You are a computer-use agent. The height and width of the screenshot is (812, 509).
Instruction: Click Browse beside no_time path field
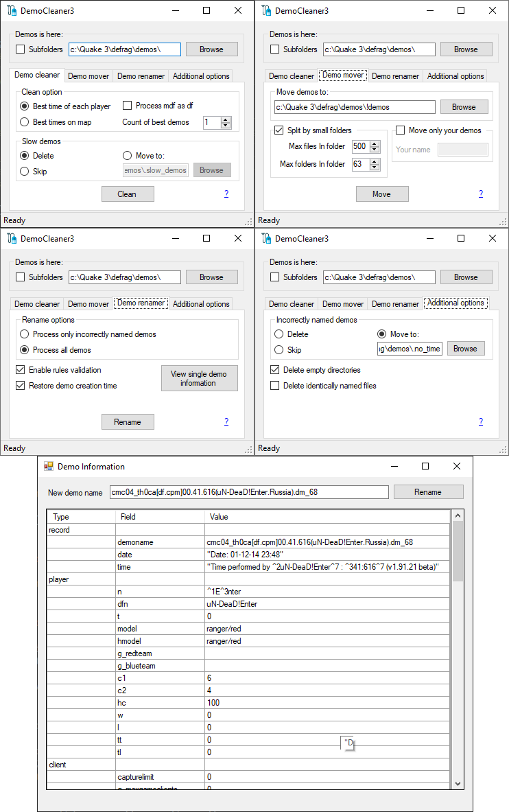click(466, 349)
